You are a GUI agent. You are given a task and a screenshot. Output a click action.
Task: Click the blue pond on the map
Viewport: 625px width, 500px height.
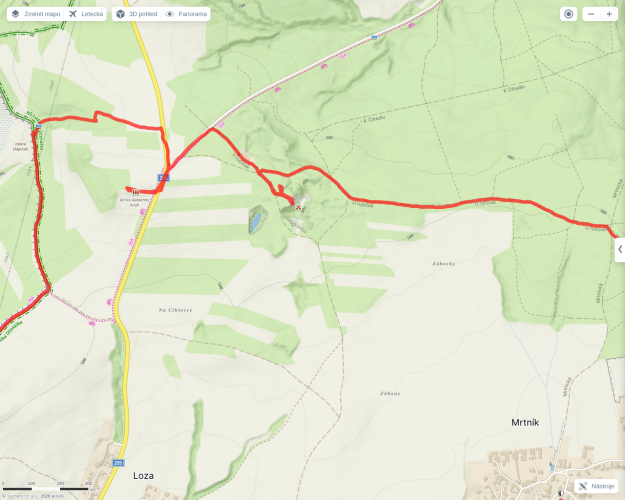[256, 222]
